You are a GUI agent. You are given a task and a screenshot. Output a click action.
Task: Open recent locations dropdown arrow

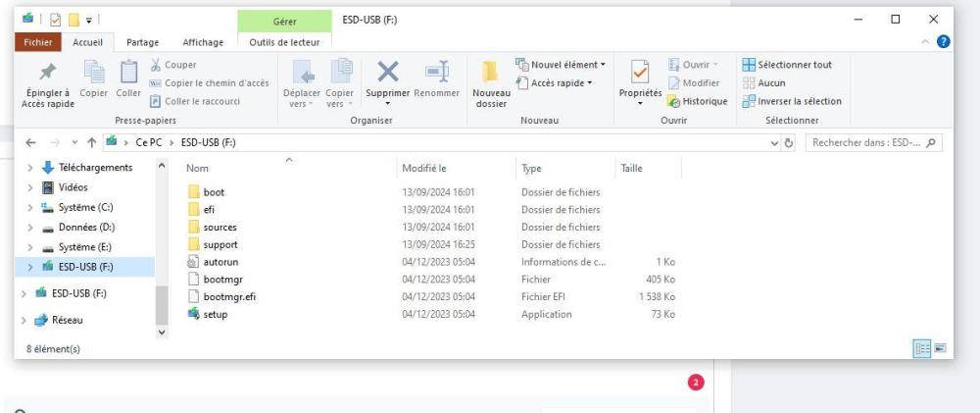pyautogui.click(x=74, y=142)
